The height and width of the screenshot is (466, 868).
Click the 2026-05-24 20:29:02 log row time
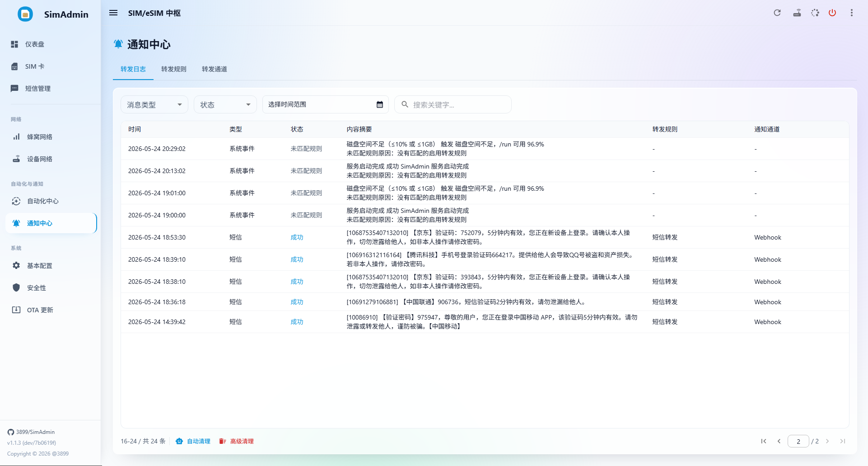tap(157, 149)
